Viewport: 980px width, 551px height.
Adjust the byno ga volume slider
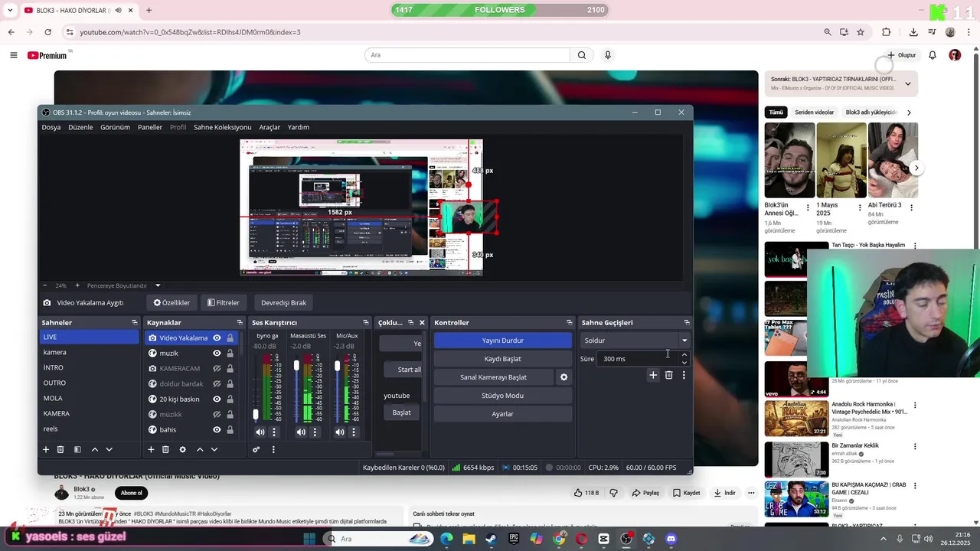(x=256, y=414)
